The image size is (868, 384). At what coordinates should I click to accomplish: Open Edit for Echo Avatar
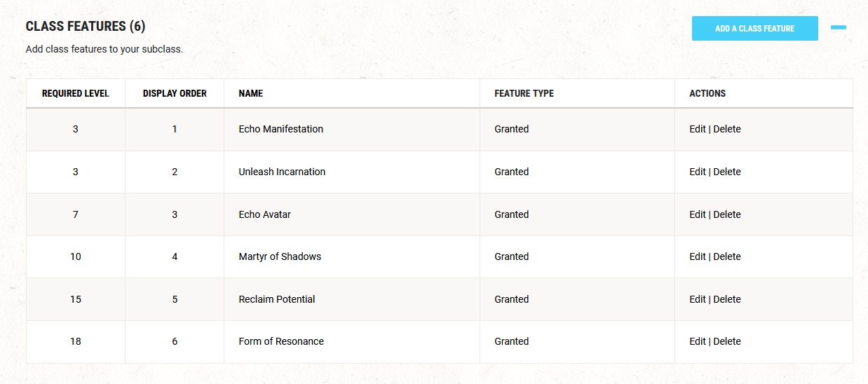(697, 214)
